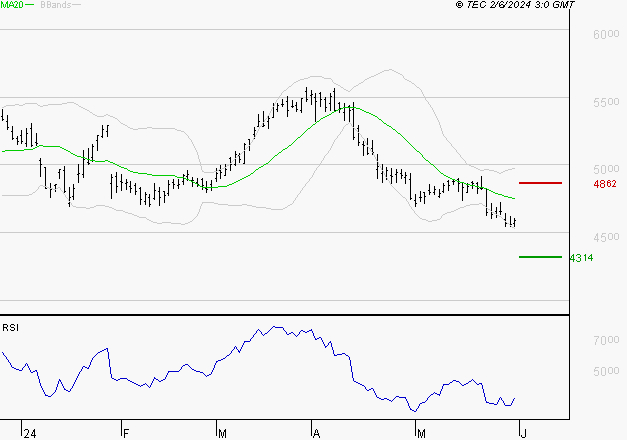The width and height of the screenshot is (627, 440).
Task: Click the red resistance level line
Action: point(540,183)
